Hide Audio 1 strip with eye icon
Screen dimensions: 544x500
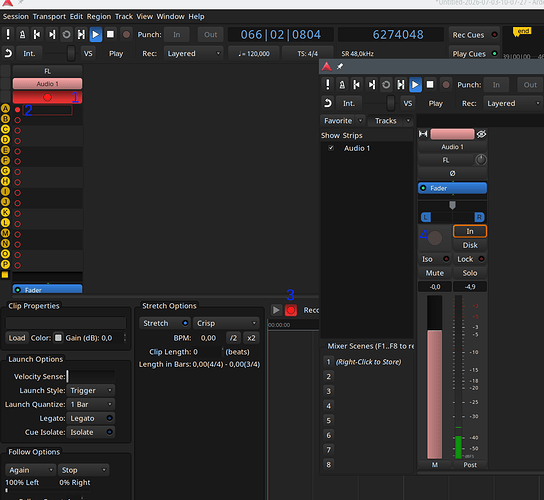(481, 134)
